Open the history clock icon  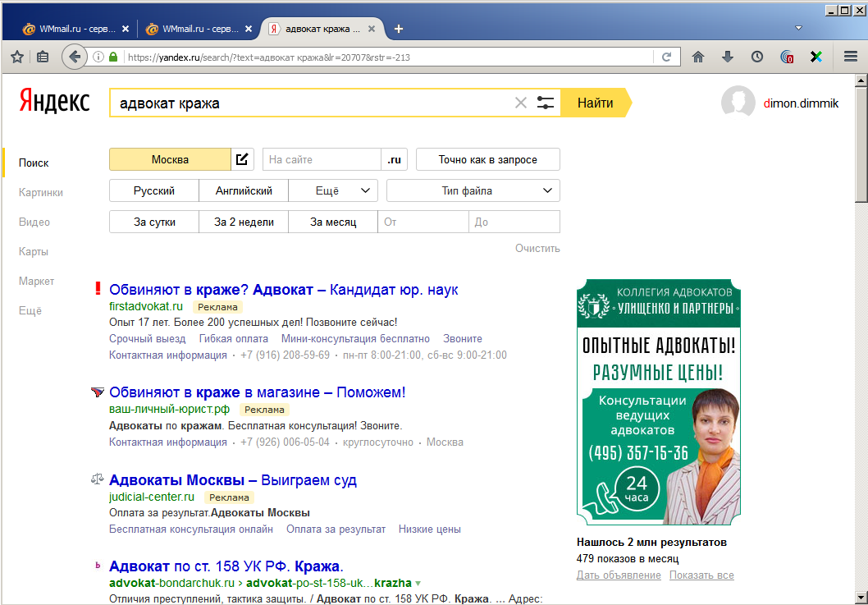[756, 57]
